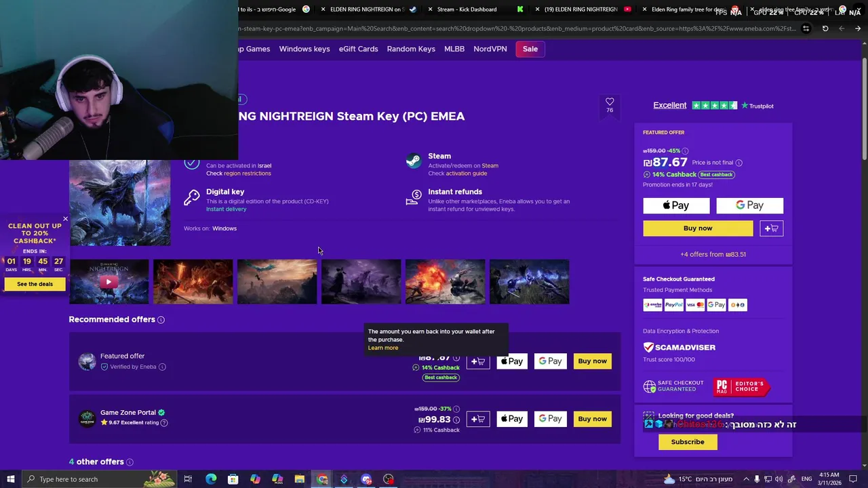This screenshot has height=488, width=868.
Task: Switch to Elden Ring family tree tab
Action: [x=688, y=9]
